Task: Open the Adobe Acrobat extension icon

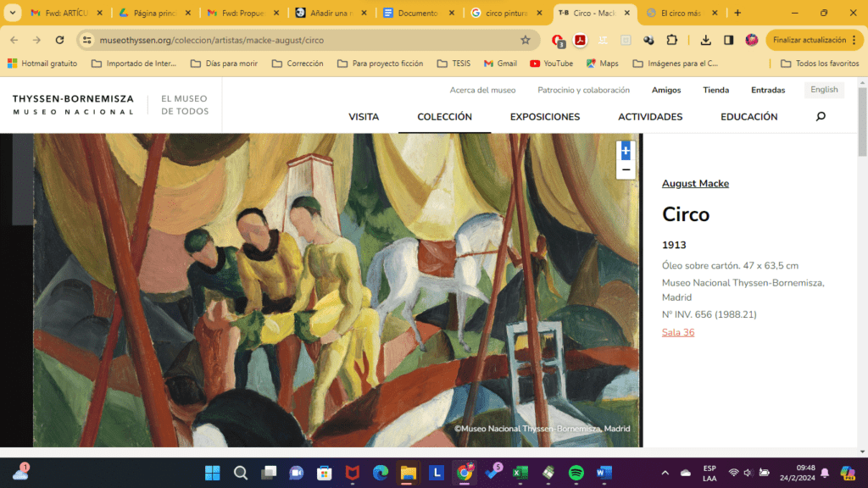Action: [580, 40]
